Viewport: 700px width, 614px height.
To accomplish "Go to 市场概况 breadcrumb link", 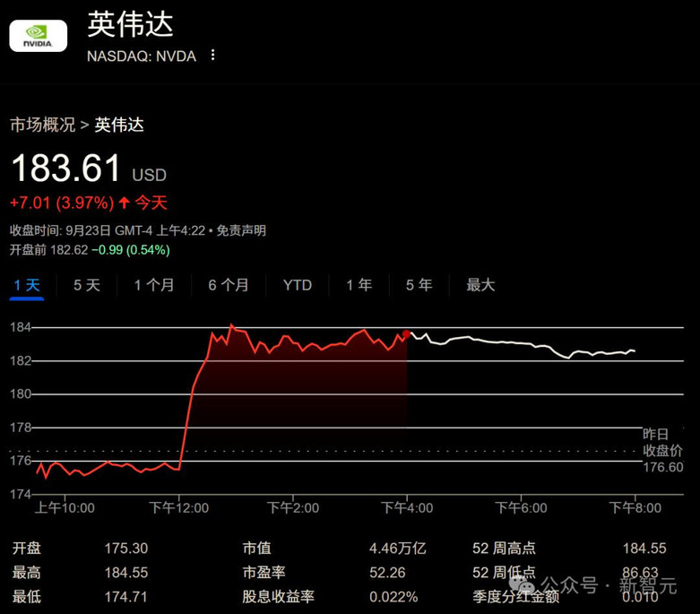I will point(42,125).
